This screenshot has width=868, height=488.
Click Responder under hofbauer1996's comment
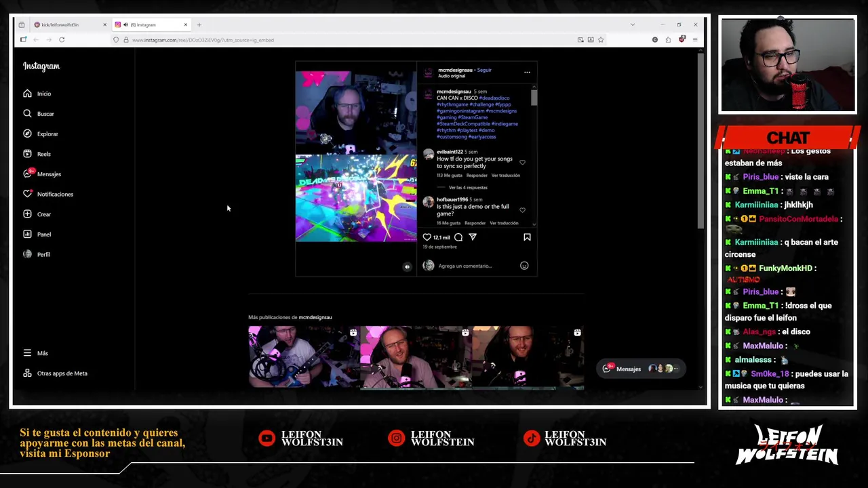[475, 223]
